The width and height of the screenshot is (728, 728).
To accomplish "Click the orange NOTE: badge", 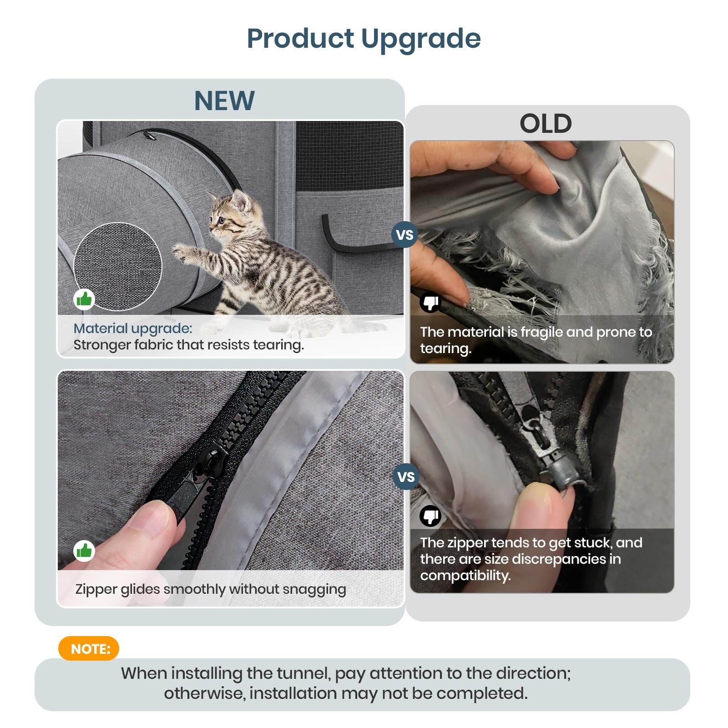I will [89, 648].
